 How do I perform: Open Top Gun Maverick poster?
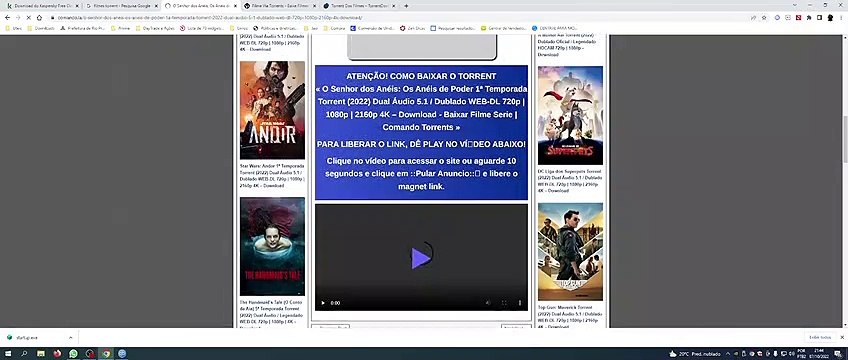(570, 251)
